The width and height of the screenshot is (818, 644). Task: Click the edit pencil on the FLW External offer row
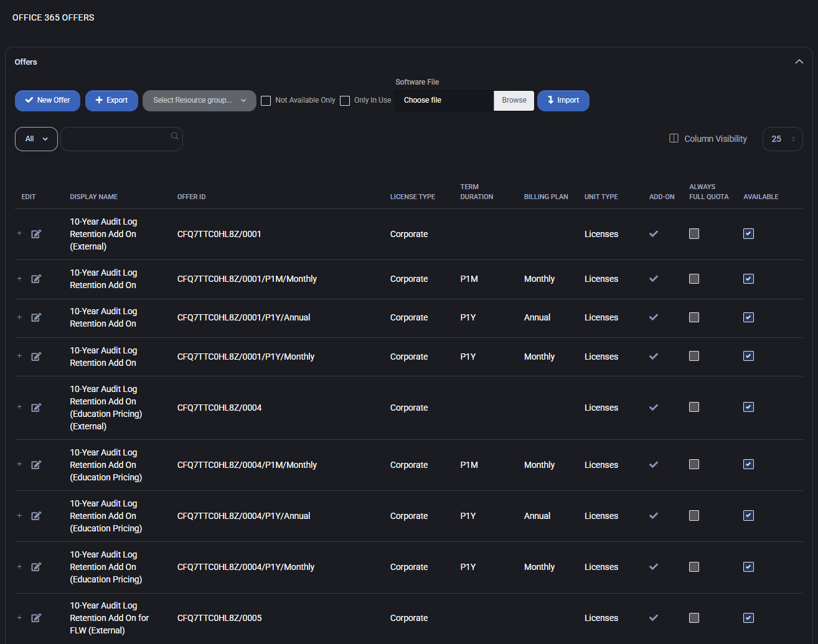[36, 618]
